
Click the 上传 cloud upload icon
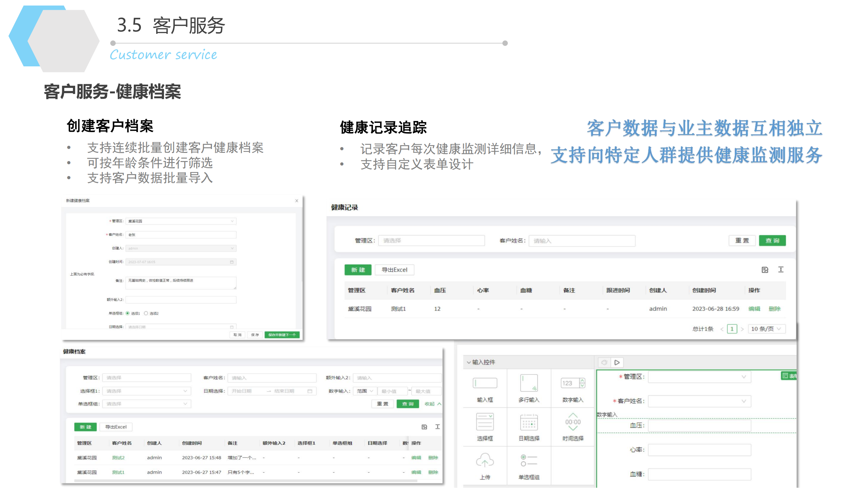pyautogui.click(x=485, y=461)
